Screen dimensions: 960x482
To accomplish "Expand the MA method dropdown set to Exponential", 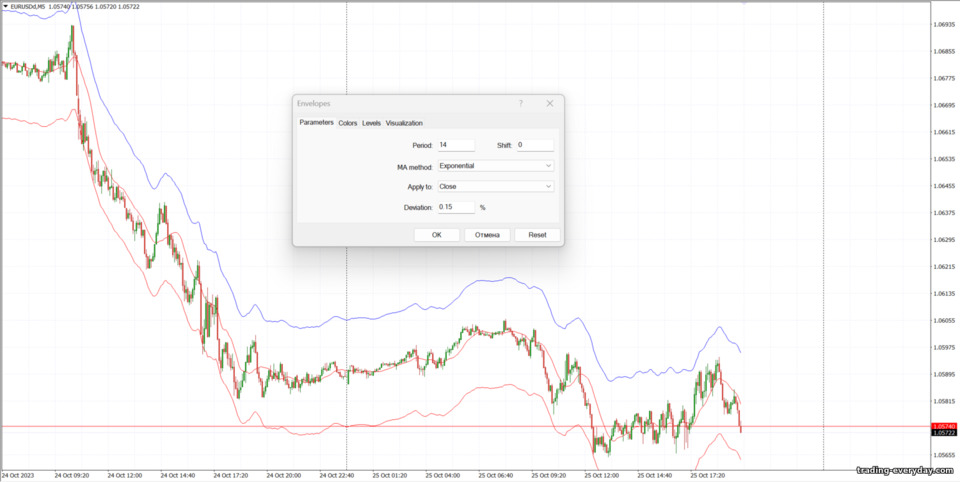I will [495, 166].
